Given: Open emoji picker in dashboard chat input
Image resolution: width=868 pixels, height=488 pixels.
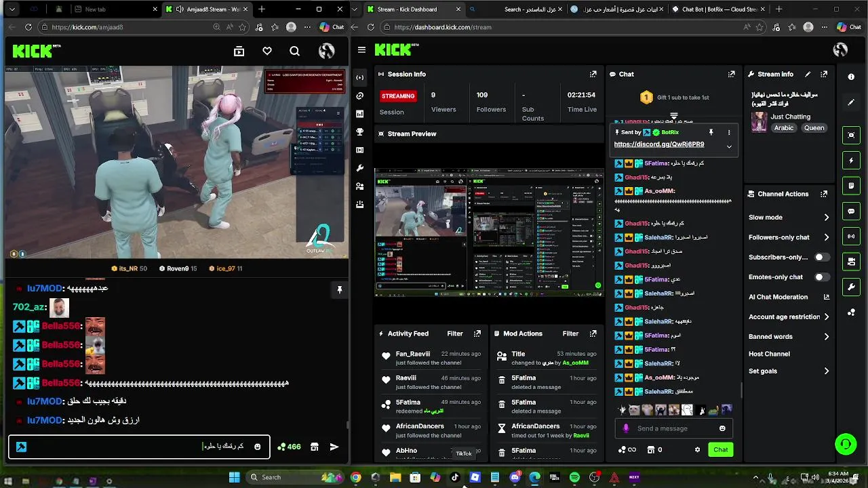Looking at the screenshot, I should pos(722,428).
